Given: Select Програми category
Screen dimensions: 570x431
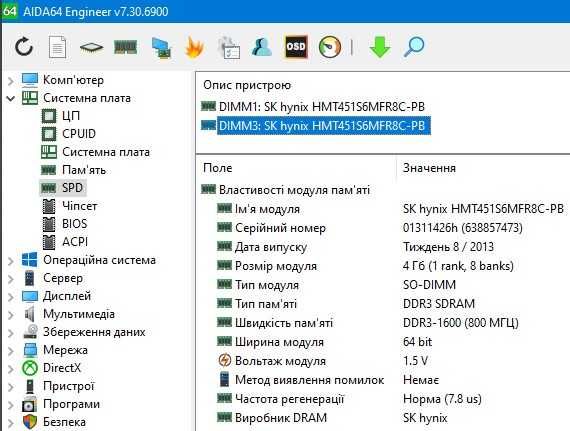Looking at the screenshot, I should click(x=61, y=404).
